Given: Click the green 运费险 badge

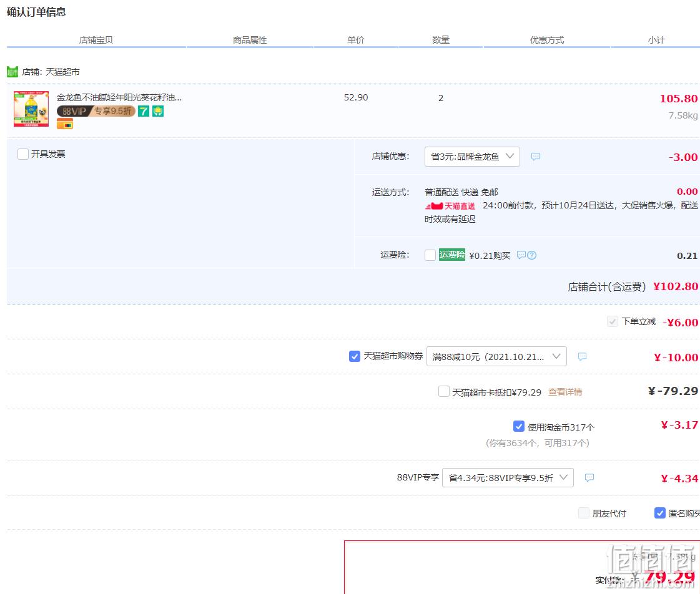Looking at the screenshot, I should 452,255.
